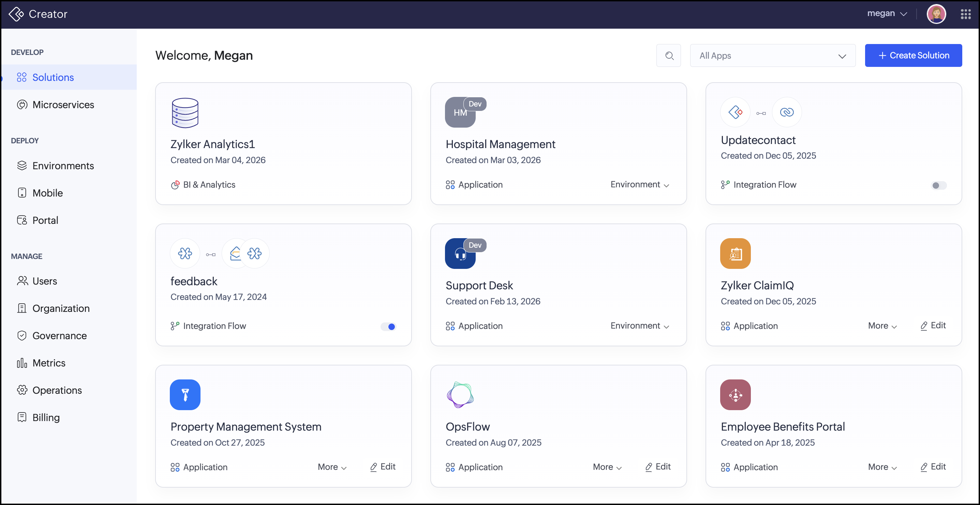Open the apps grid launcher icon
Screen dimensions: 980x505
(965, 14)
